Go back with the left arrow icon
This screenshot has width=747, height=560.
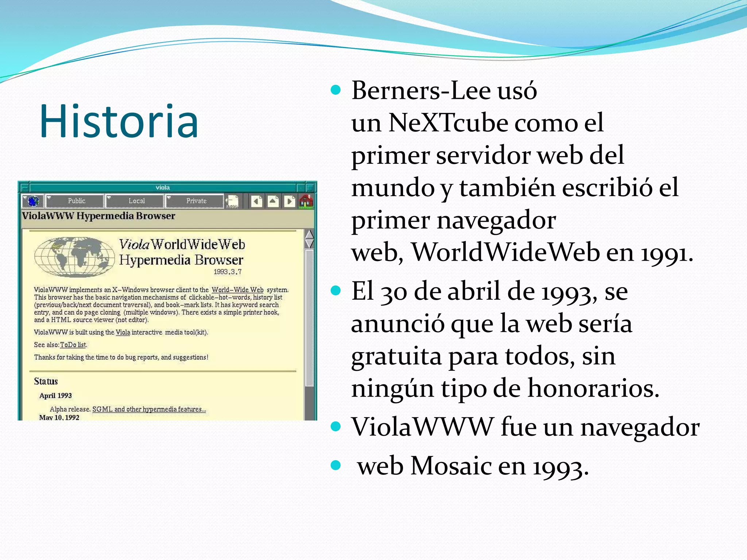(257, 201)
